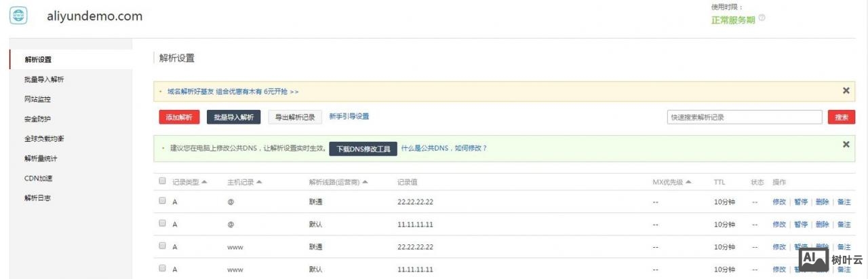Open the 域名解析好基友 6元开抢 promotion link
Viewport: 868px width, 279px height.
pyautogui.click(x=233, y=91)
